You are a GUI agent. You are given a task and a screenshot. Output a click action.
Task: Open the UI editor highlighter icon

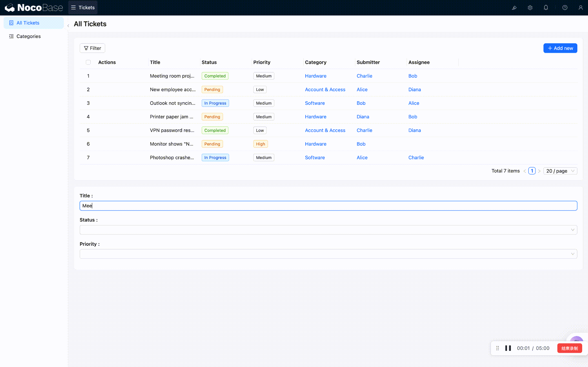pyautogui.click(x=514, y=8)
